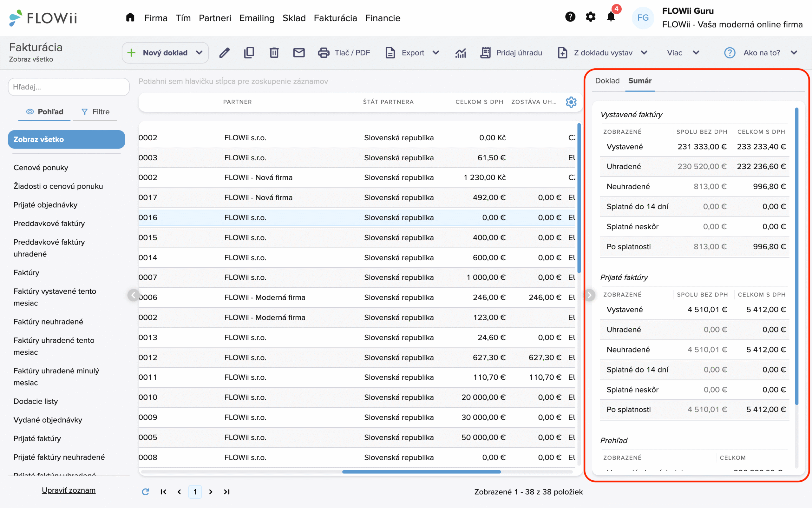Screen dimensions: 812x508
Task: Open Dodacie listy view
Action: tap(36, 401)
